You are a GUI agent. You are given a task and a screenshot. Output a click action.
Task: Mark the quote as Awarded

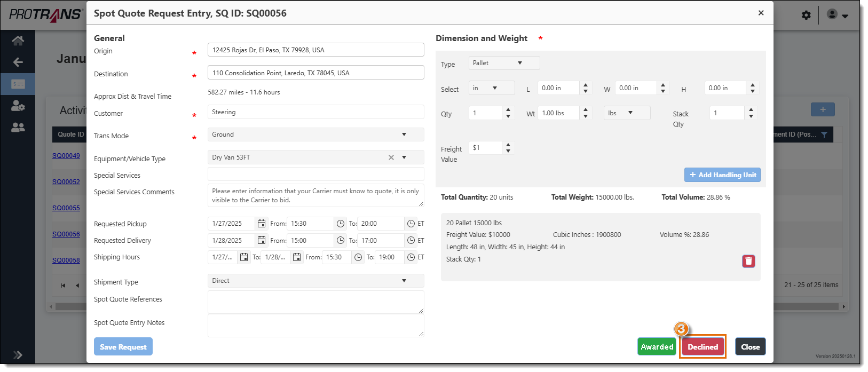[657, 347]
